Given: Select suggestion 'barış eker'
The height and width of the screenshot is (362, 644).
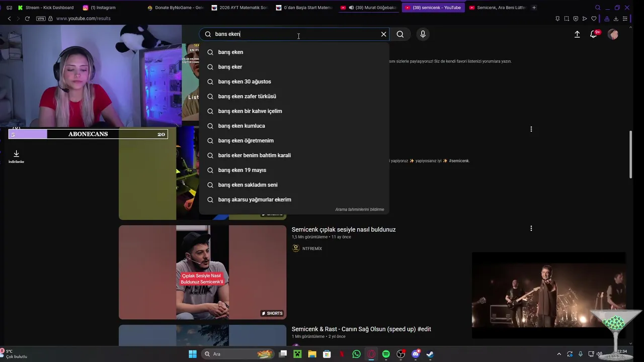Looking at the screenshot, I should click(294, 67).
